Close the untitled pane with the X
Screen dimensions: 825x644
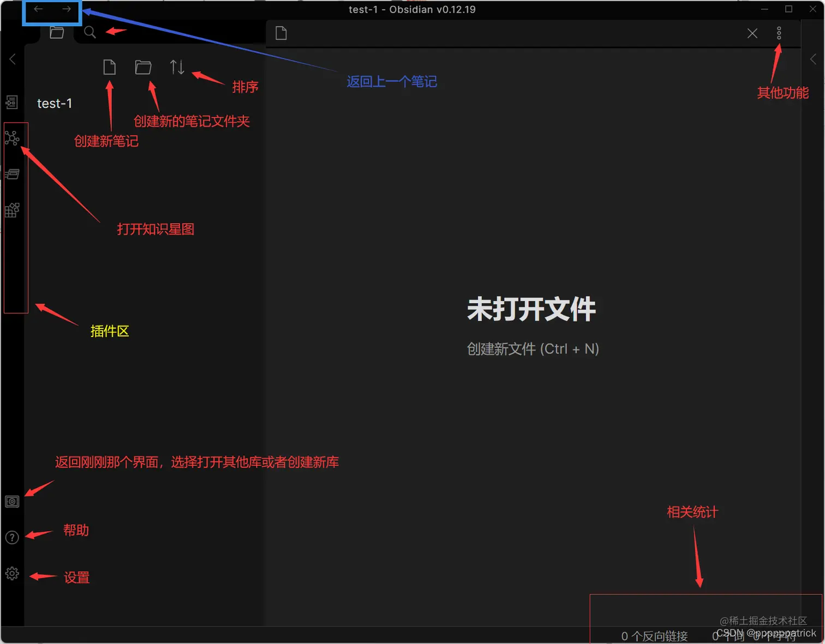coord(752,33)
